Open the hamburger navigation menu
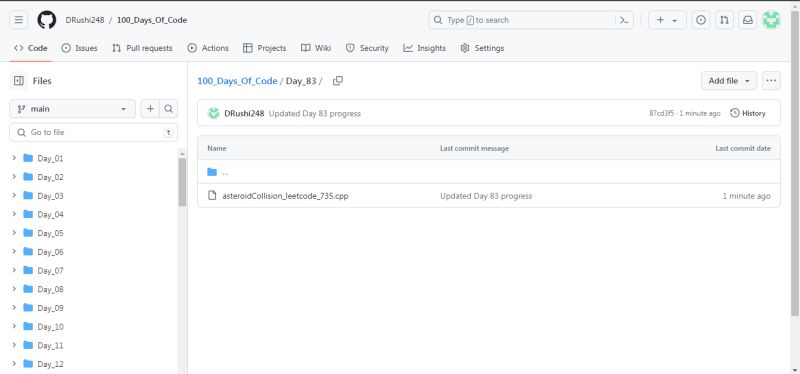 pyautogui.click(x=18, y=20)
